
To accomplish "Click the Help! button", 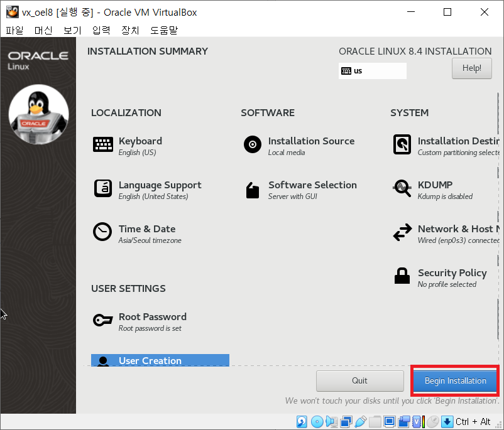I will coord(471,68).
